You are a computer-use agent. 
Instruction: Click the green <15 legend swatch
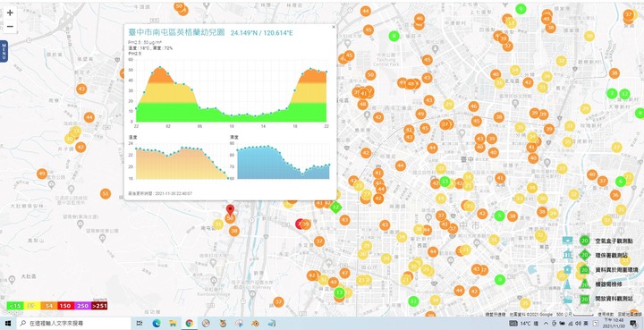(15, 306)
